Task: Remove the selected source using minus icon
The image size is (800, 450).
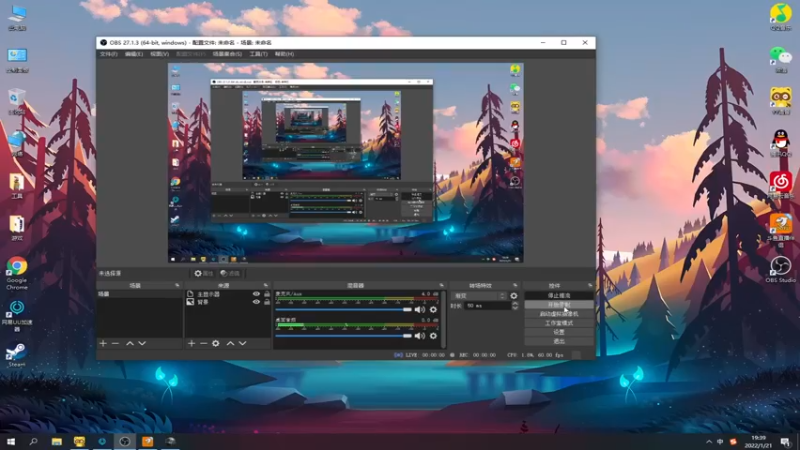Action: tap(204, 343)
